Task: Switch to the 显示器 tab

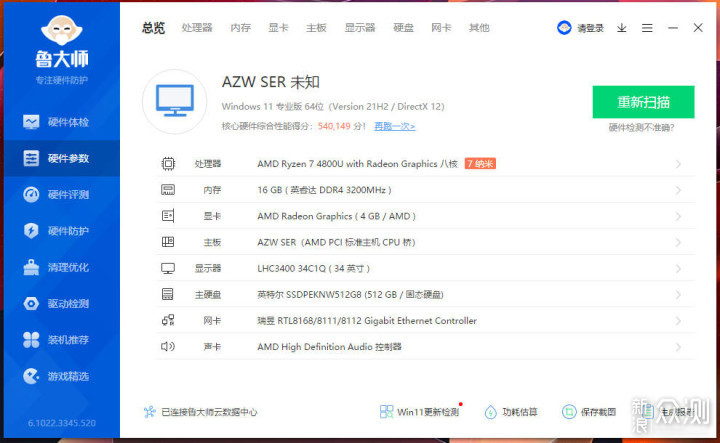Action: [360, 28]
